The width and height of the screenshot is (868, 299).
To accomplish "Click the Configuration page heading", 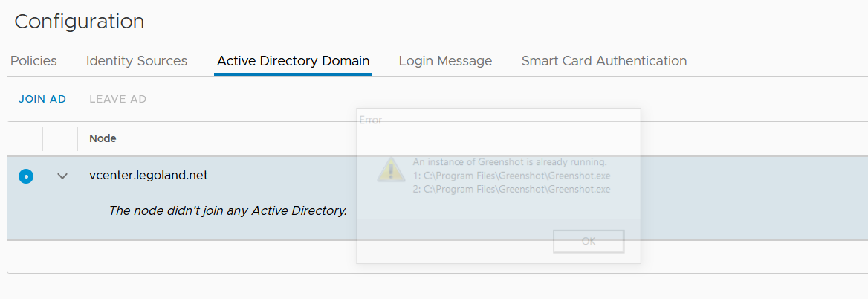I will tap(79, 22).
